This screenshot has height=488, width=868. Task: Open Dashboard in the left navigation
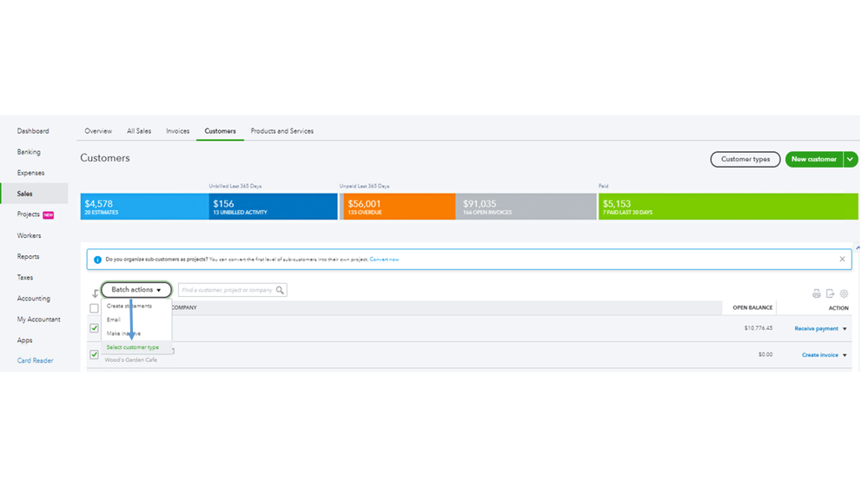[33, 131]
